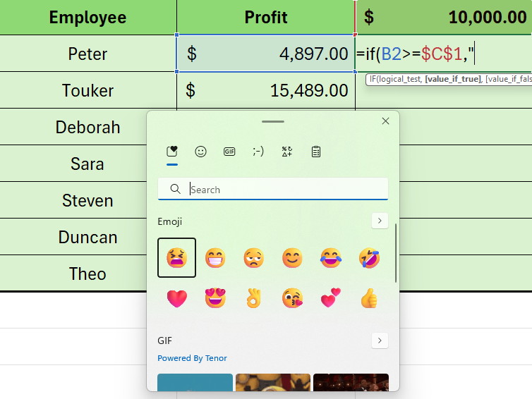Open the GIF tab in emoji panel
Image resolution: width=532 pixels, height=399 pixels.
pos(229,151)
